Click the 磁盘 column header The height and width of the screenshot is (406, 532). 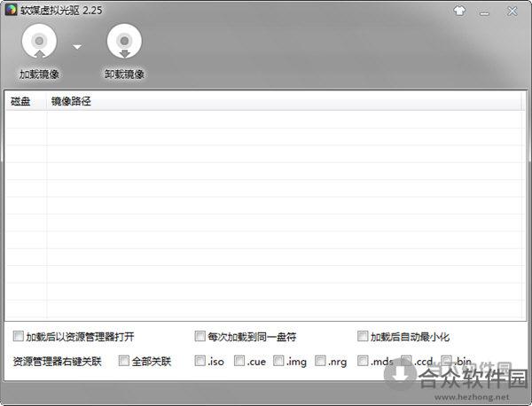click(26, 101)
